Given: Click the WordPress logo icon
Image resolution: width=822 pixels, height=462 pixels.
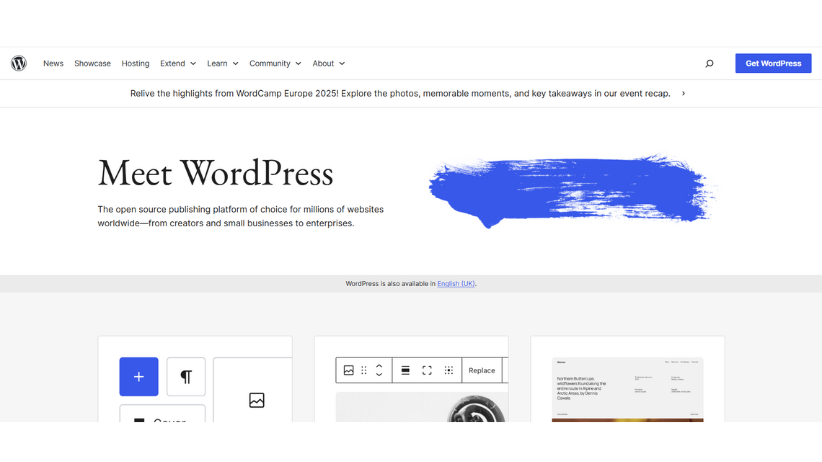Looking at the screenshot, I should (x=19, y=63).
